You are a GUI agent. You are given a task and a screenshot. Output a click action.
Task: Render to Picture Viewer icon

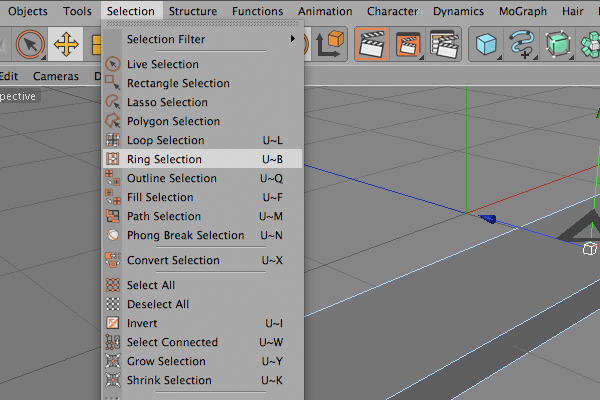[x=408, y=44]
